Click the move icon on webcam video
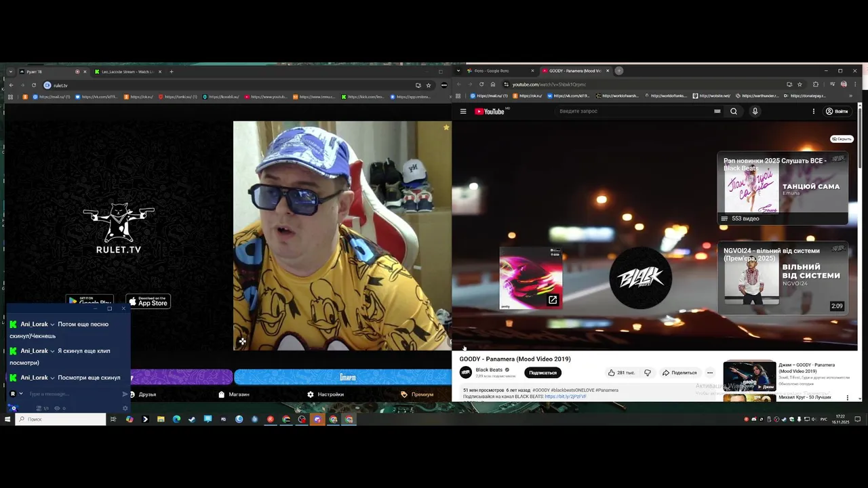The height and width of the screenshot is (488, 868). pos(242,342)
